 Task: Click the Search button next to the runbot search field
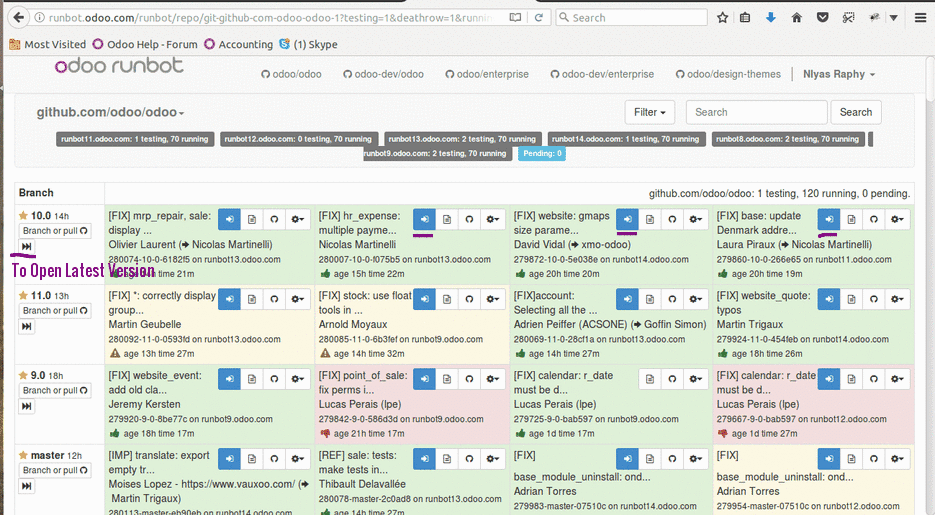[856, 112]
